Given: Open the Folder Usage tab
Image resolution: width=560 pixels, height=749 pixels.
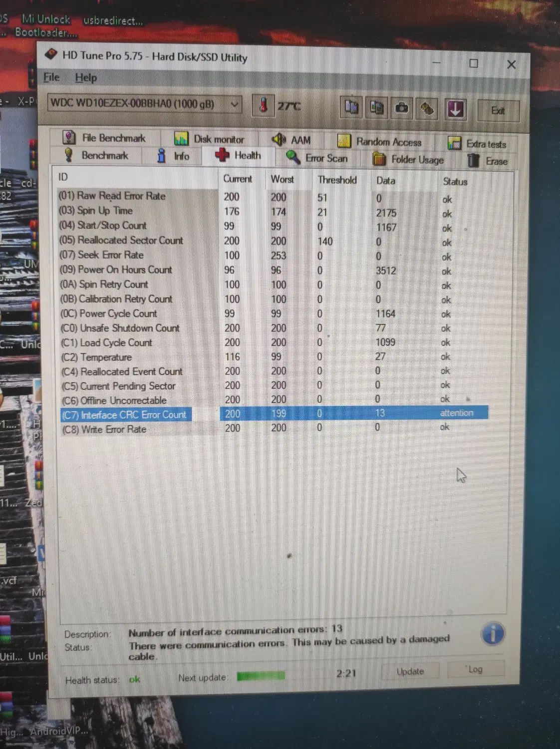Looking at the screenshot, I should tap(408, 159).
